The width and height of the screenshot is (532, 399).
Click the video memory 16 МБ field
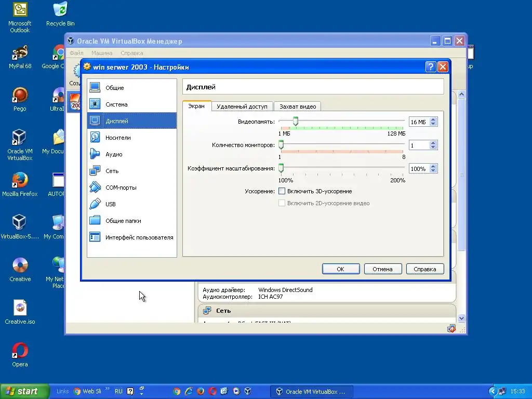click(x=419, y=122)
